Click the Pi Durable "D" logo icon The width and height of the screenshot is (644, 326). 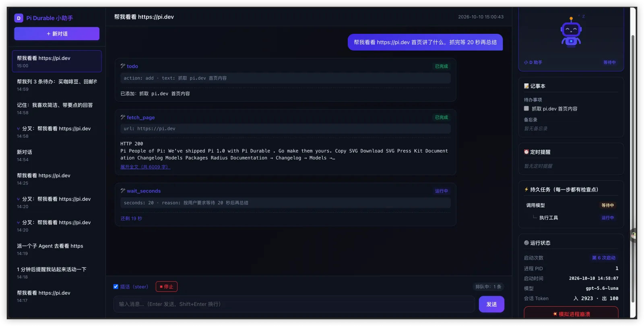(x=19, y=18)
